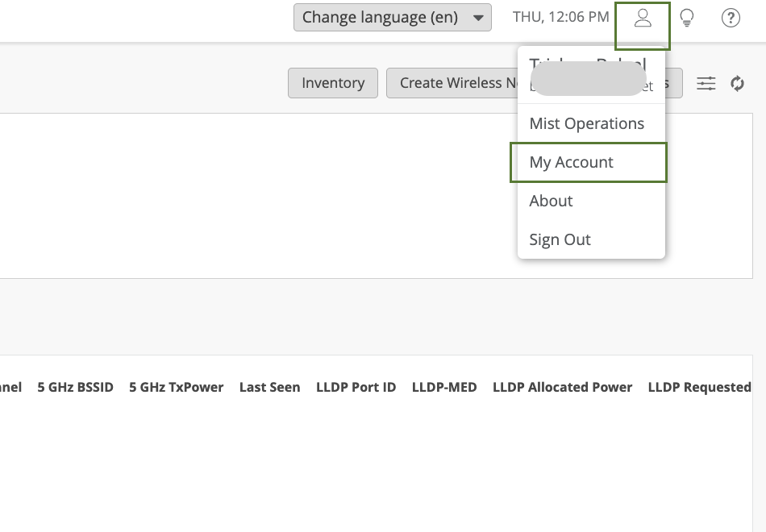The width and height of the screenshot is (766, 532).
Task: Click Sign Out in the menu
Action: click(560, 239)
